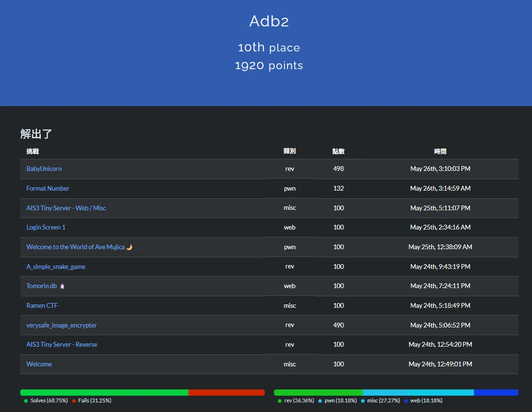
Task: Click the Adb2 team name heading
Action: pos(269,21)
